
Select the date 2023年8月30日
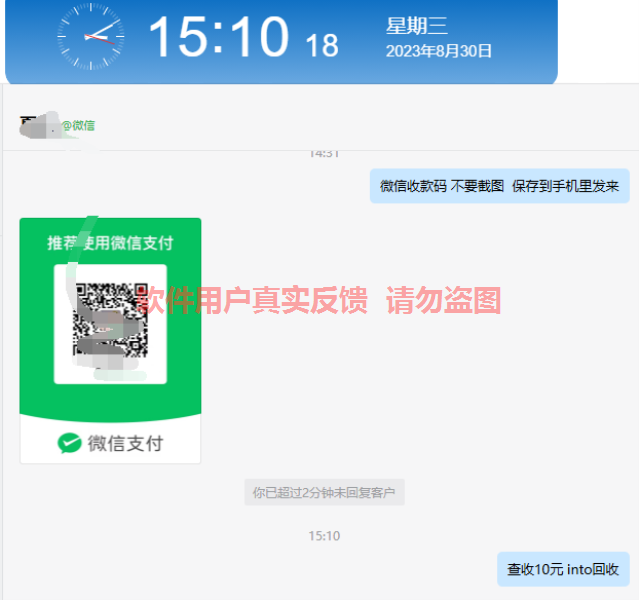point(438,51)
